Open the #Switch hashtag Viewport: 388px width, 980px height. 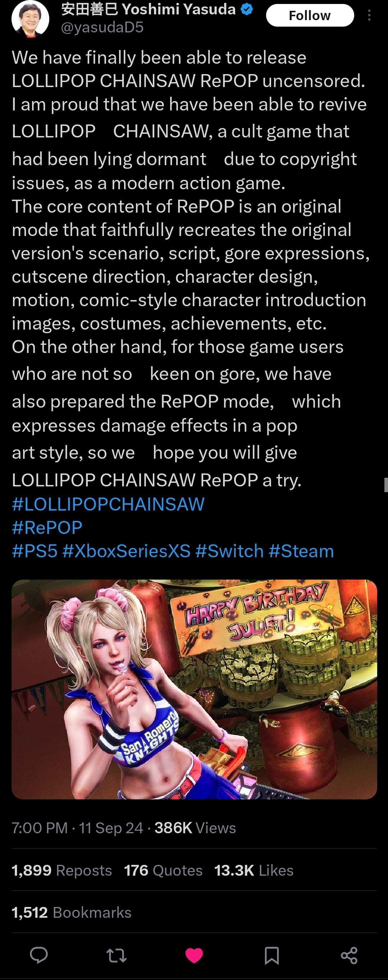click(229, 551)
